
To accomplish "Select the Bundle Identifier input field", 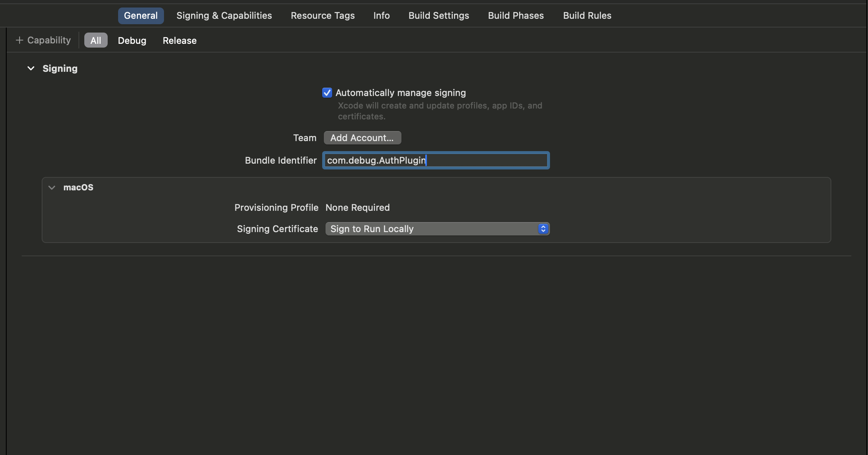I will click(436, 160).
